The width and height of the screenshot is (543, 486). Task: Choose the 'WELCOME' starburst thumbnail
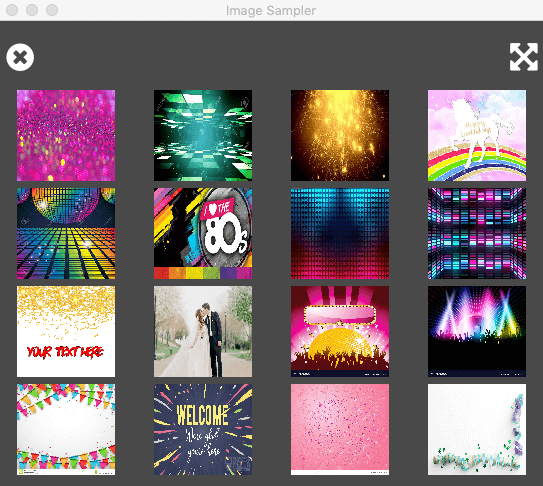(x=203, y=430)
